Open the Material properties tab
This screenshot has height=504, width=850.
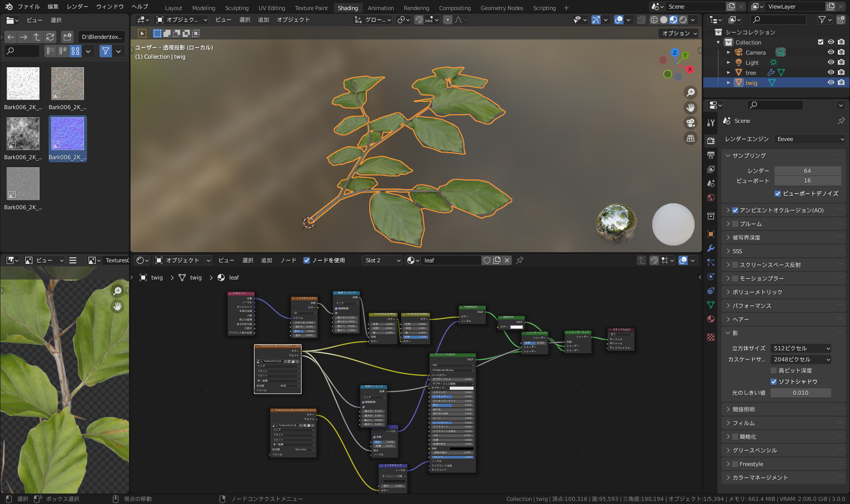click(x=711, y=319)
